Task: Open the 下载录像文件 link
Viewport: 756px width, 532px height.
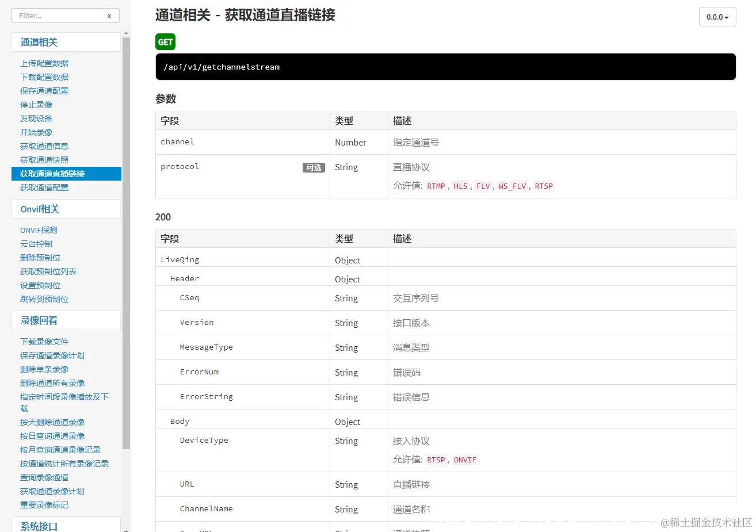Action: [44, 342]
